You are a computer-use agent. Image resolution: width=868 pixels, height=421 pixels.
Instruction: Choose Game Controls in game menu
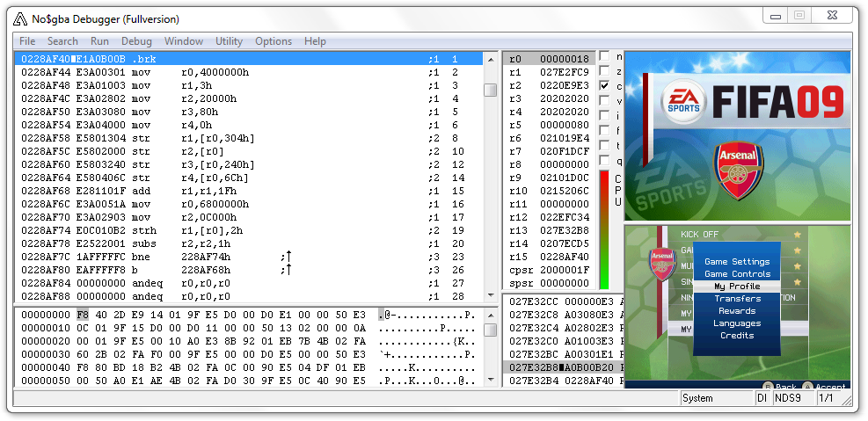[737, 274]
